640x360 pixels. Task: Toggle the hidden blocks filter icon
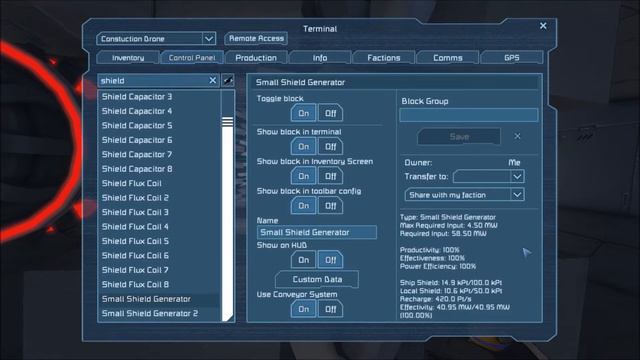point(228,80)
